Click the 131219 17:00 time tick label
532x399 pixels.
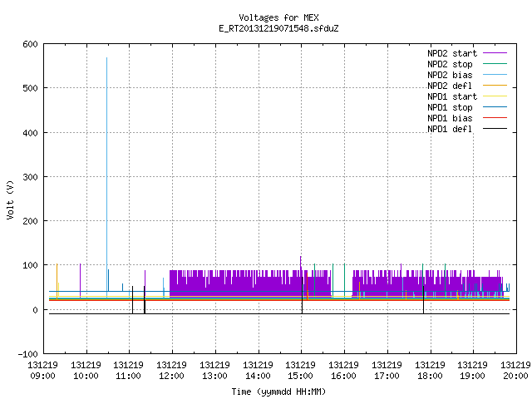(387, 370)
